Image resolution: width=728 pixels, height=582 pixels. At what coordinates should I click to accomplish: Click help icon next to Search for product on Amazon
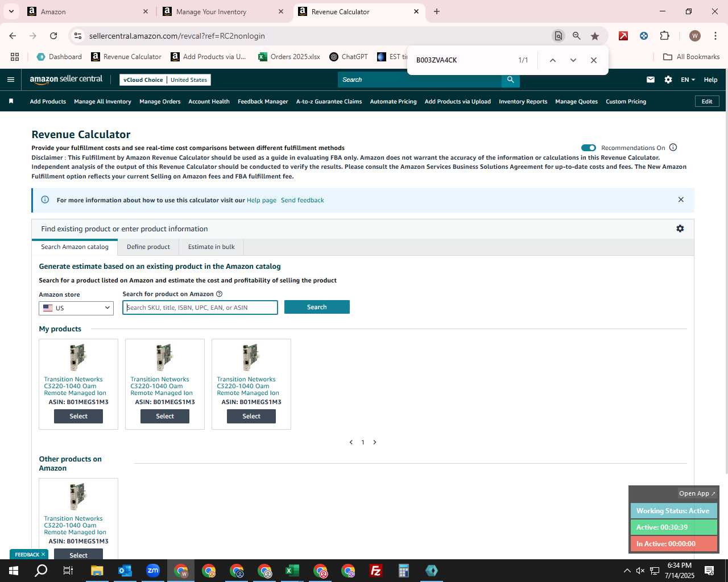coord(220,294)
